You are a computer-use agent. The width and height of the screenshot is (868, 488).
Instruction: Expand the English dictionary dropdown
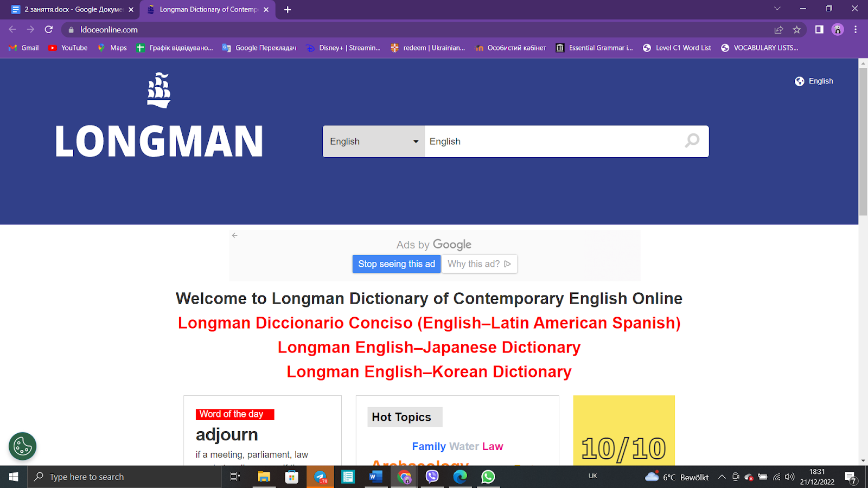374,142
